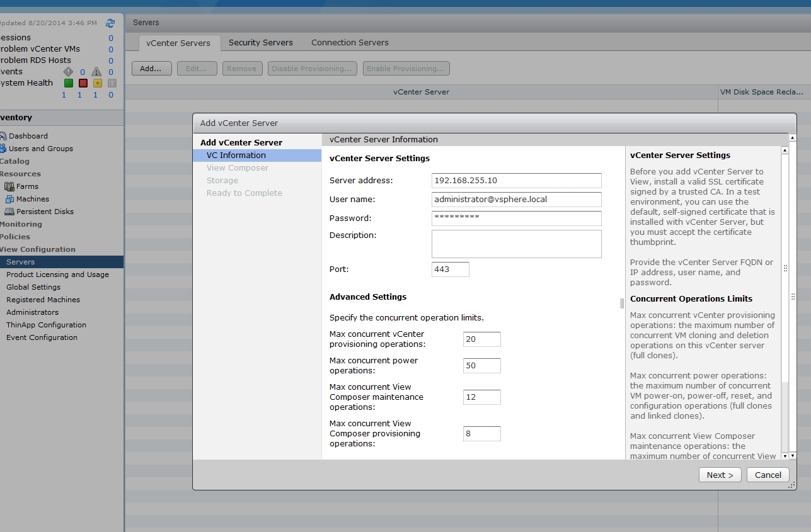
Task: Click the VM Disk Space Reclamation column header
Action: coord(764,92)
